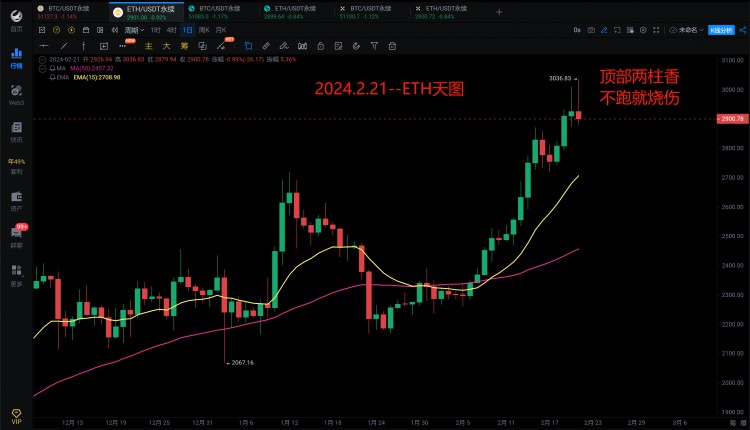Switch to 4时 timeframe
Image resolution: width=750 pixels, height=430 pixels.
[172, 30]
